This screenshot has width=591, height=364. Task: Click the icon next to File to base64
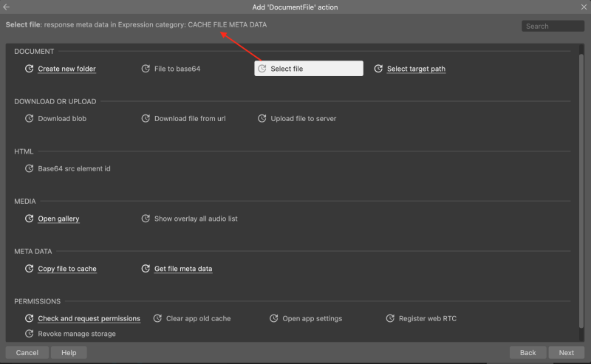point(146,69)
